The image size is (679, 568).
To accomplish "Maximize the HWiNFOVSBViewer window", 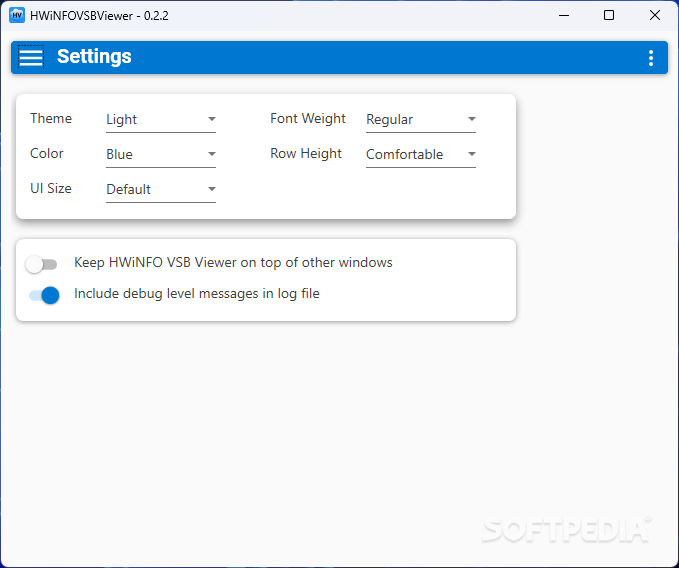I will (609, 16).
